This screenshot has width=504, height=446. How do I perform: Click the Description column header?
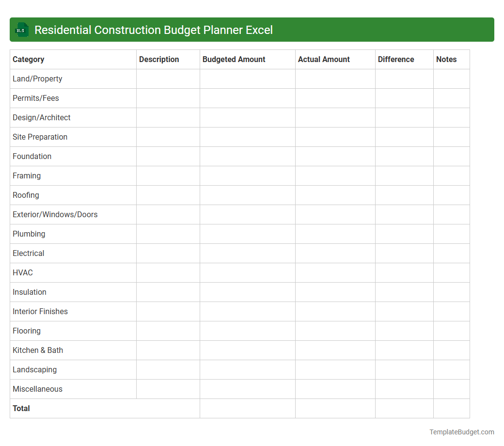point(159,59)
